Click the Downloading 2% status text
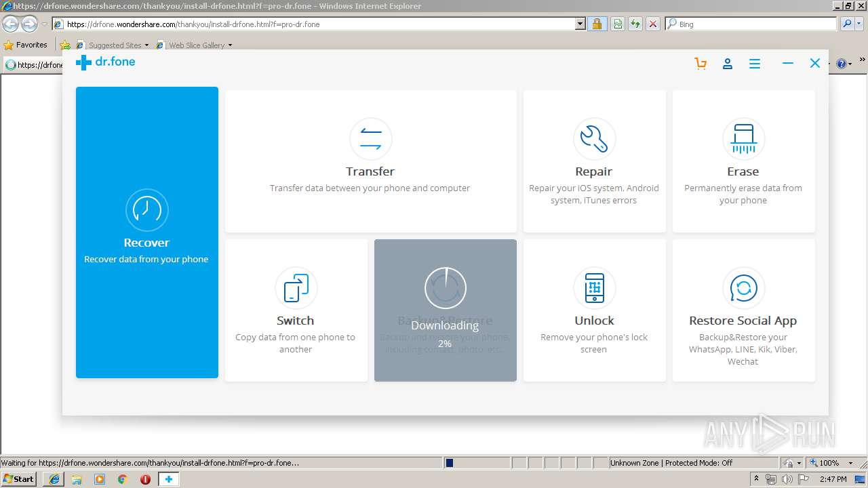The image size is (868, 488). (445, 334)
